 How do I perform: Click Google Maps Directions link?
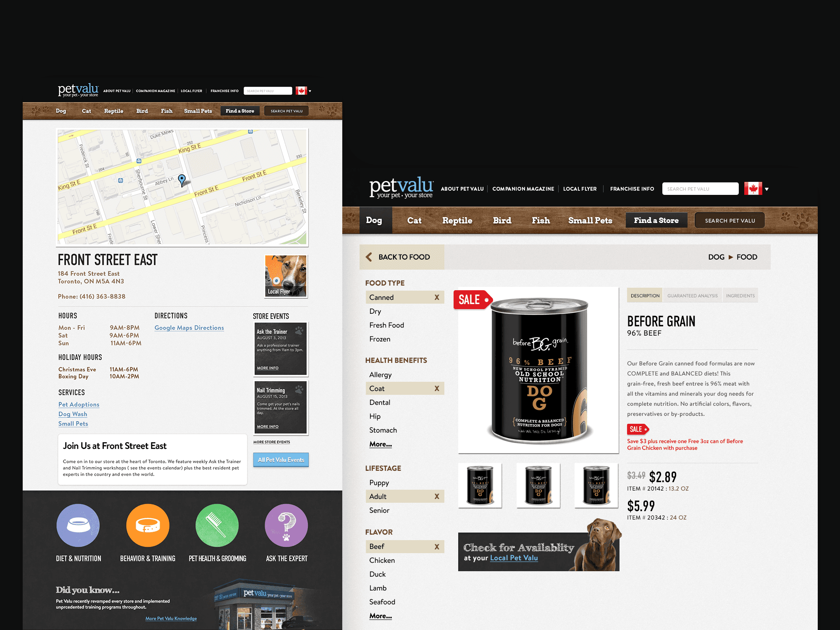(189, 328)
